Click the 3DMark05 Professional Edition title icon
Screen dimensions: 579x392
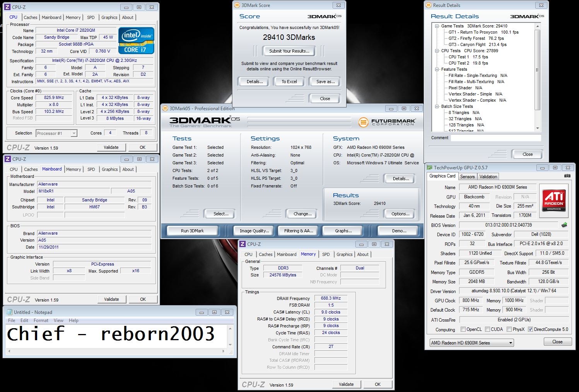tap(165, 109)
